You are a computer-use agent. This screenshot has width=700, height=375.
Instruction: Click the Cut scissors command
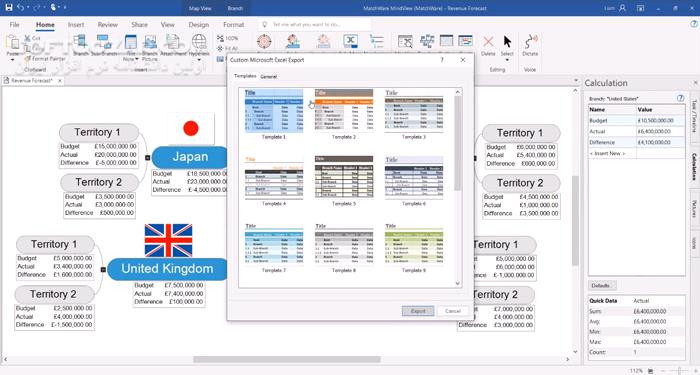[33, 38]
